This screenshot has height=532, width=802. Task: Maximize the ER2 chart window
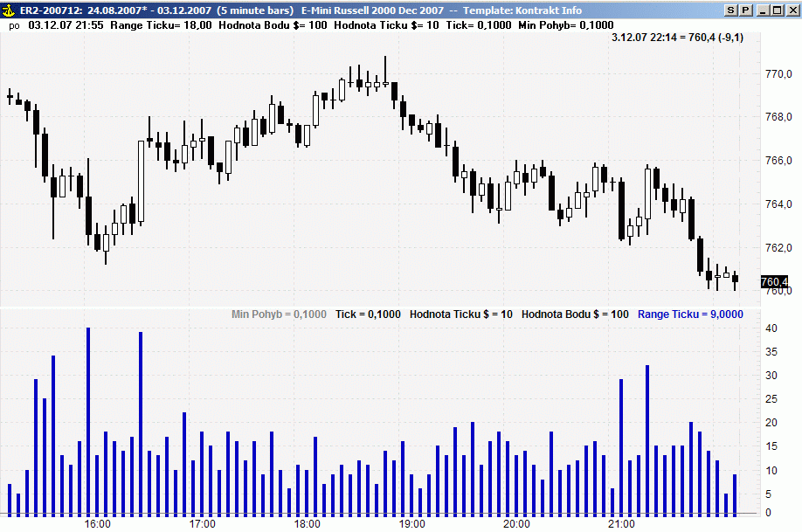(x=777, y=10)
